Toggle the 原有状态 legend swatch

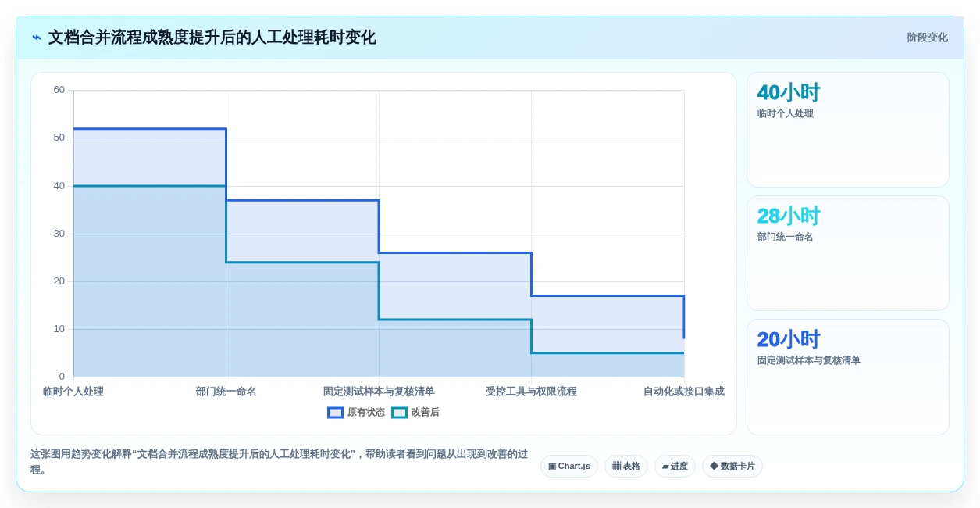click(x=335, y=413)
